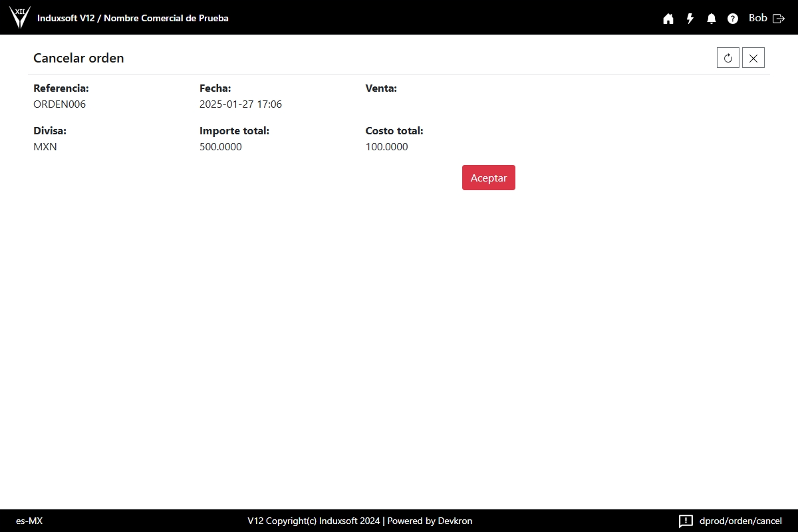Go to the home page icon

668,19
